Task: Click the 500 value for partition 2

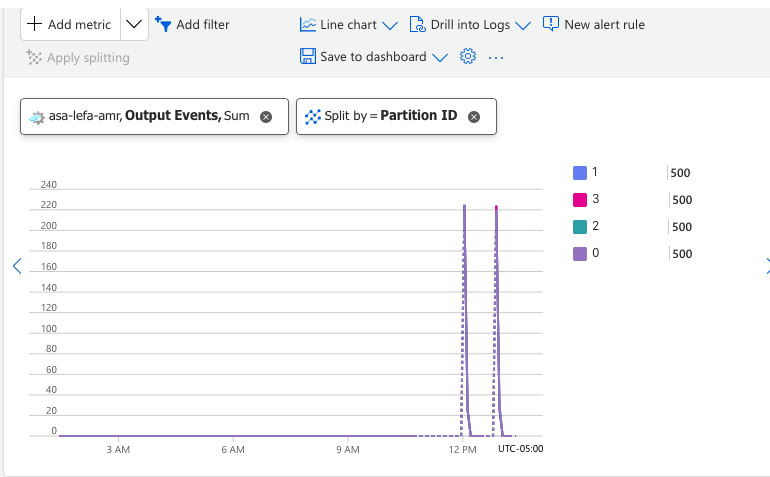Action: 682,227
